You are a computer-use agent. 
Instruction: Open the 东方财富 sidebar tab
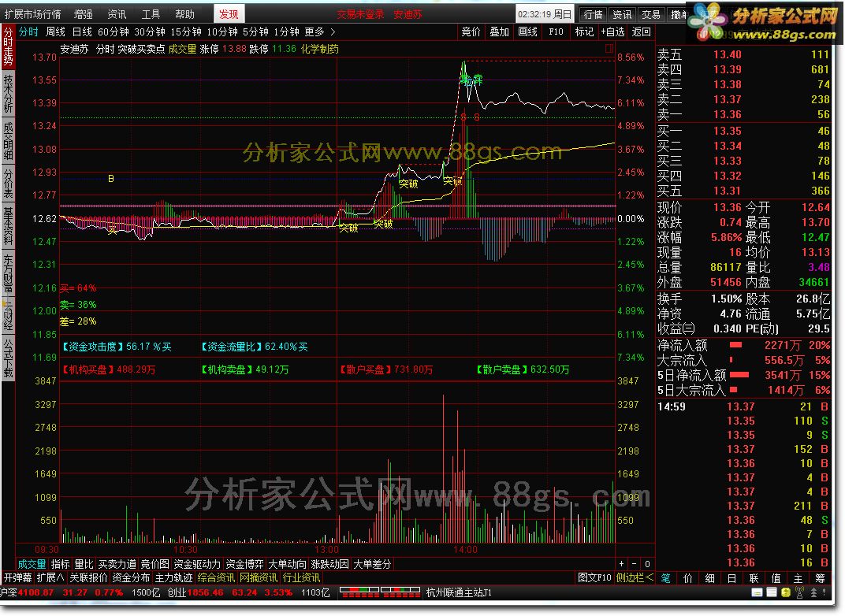coord(8,273)
